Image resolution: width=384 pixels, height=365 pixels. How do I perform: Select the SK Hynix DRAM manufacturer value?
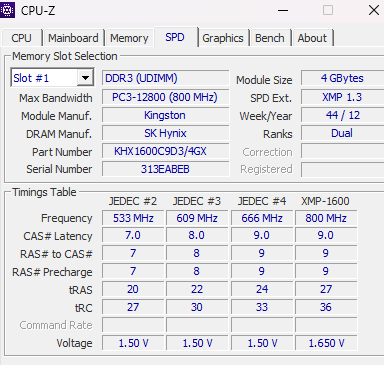tap(165, 133)
